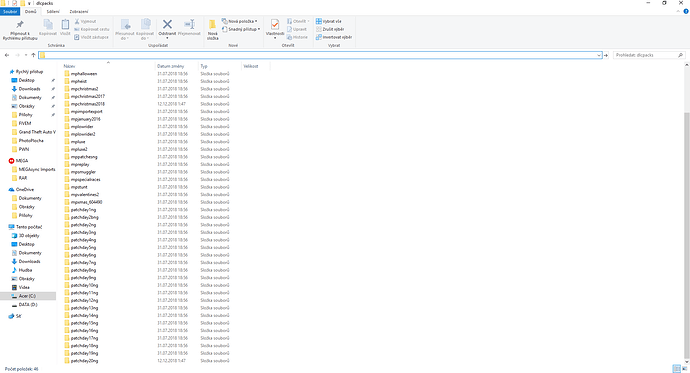
Task: Click the Pin to Quick access icon
Action: pyautogui.click(x=20, y=25)
